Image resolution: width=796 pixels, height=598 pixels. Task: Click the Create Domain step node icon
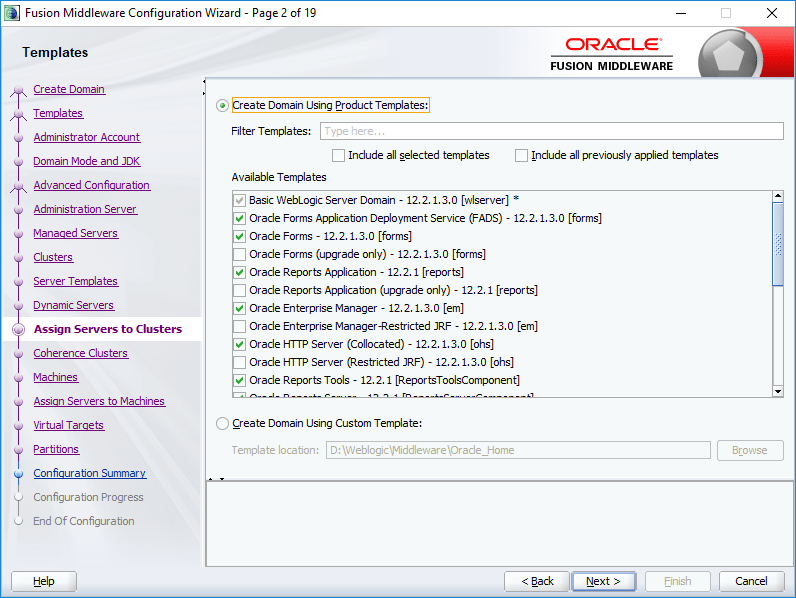point(19,90)
